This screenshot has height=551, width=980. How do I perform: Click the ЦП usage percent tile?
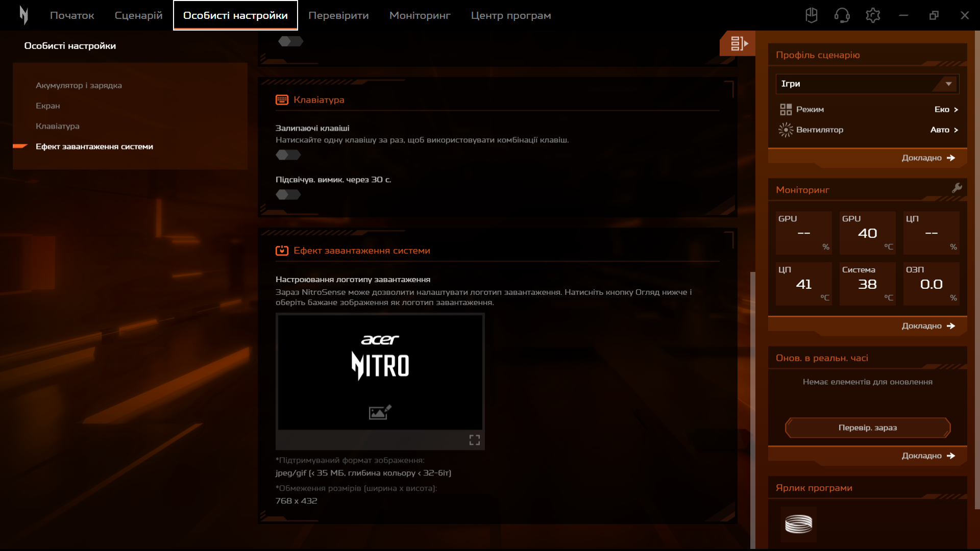tap(931, 233)
